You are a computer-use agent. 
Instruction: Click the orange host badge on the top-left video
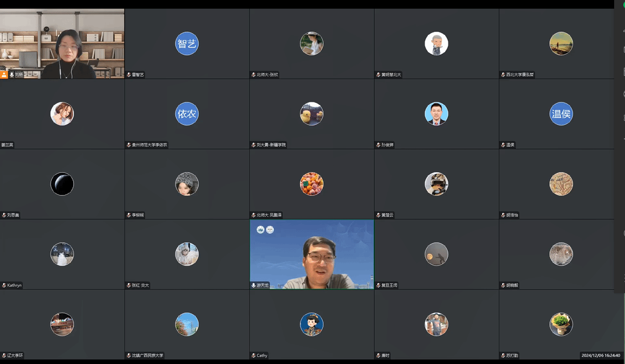point(4,75)
